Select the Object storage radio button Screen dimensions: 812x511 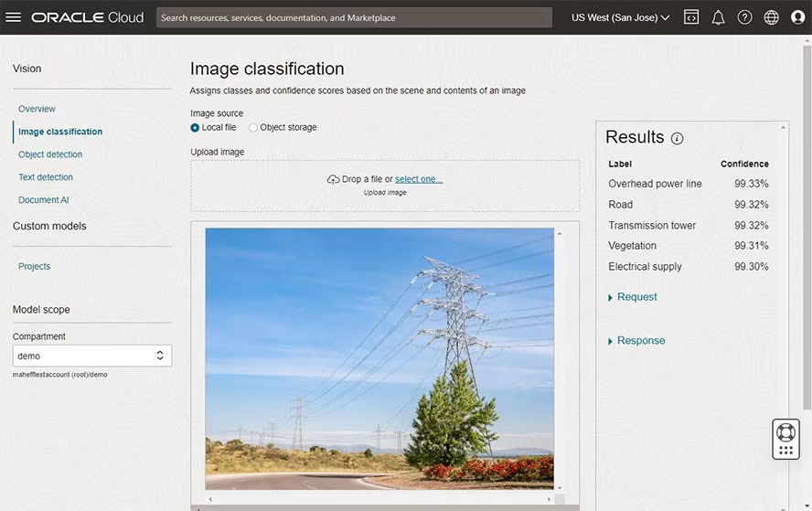coord(253,128)
